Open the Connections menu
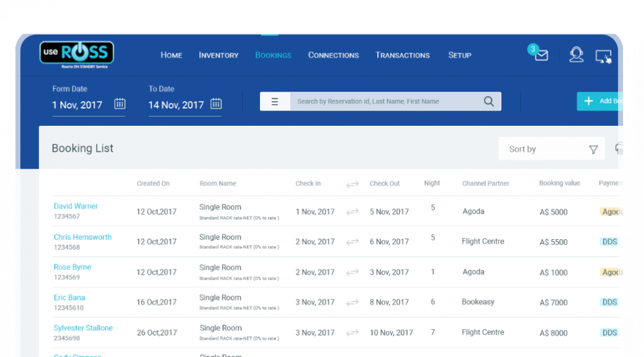The width and height of the screenshot is (644, 357). coord(334,55)
